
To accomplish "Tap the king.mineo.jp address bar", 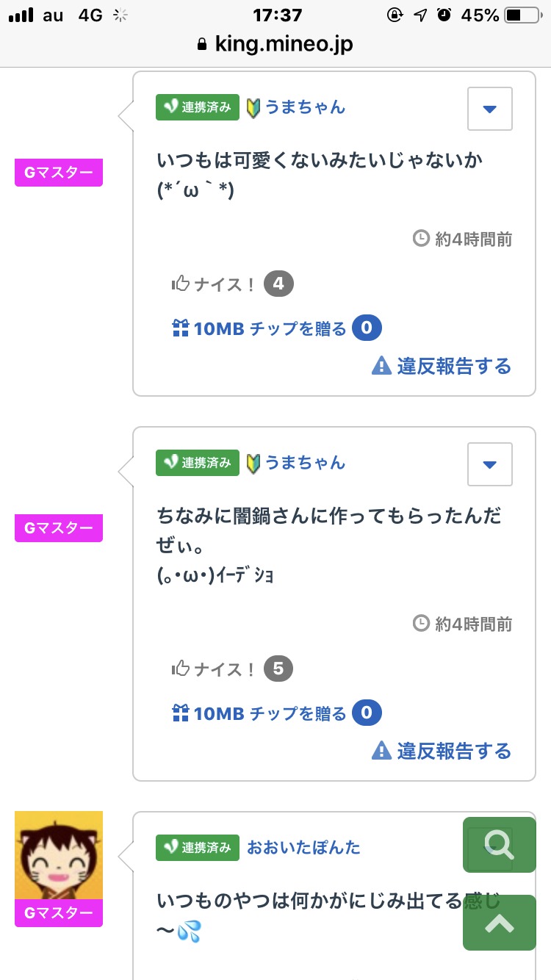I will coord(275,44).
